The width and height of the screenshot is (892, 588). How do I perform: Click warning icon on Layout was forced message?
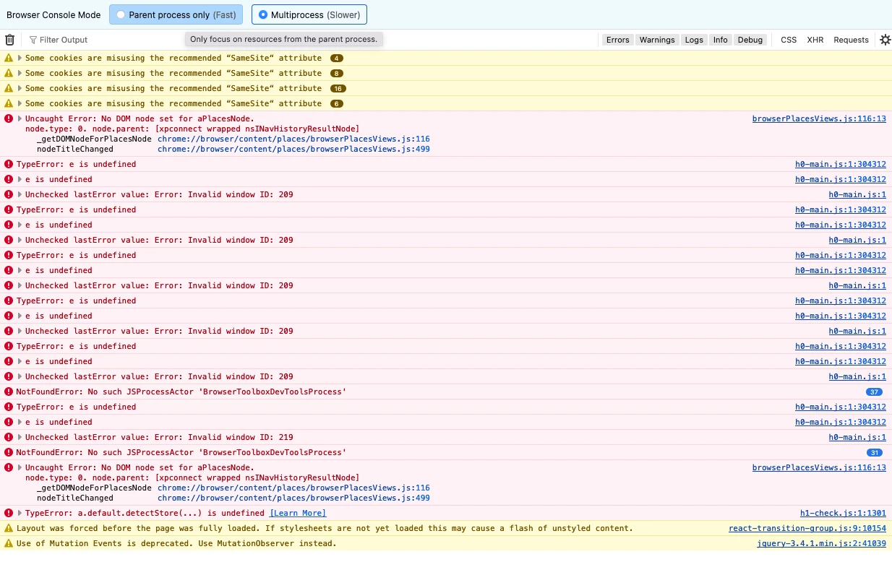[9, 528]
